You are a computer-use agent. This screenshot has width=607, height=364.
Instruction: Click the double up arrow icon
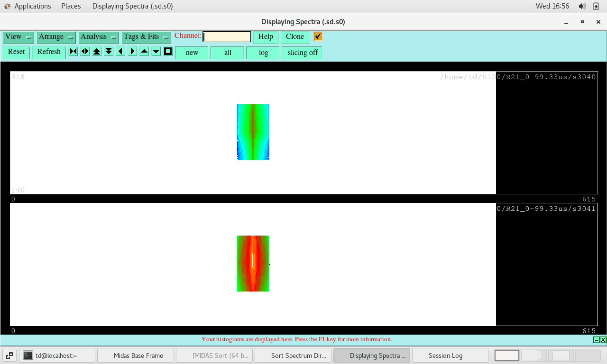(x=97, y=51)
